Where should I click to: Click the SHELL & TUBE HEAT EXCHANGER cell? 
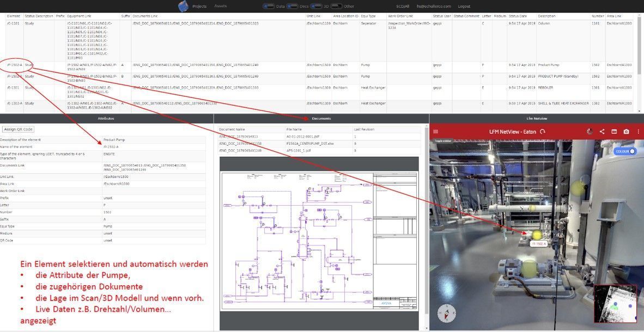(563, 103)
